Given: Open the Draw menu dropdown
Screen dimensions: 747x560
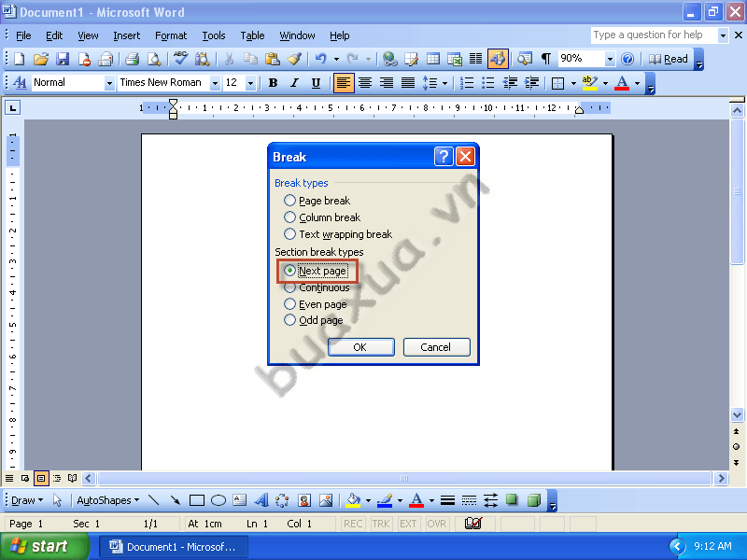Looking at the screenshot, I should [x=27, y=500].
